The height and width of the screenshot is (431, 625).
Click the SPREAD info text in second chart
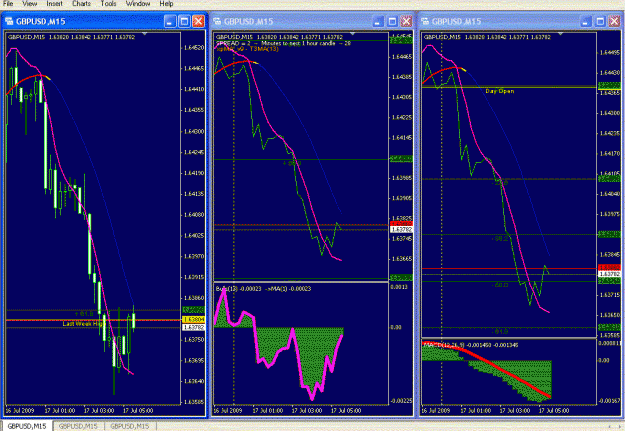click(x=283, y=43)
